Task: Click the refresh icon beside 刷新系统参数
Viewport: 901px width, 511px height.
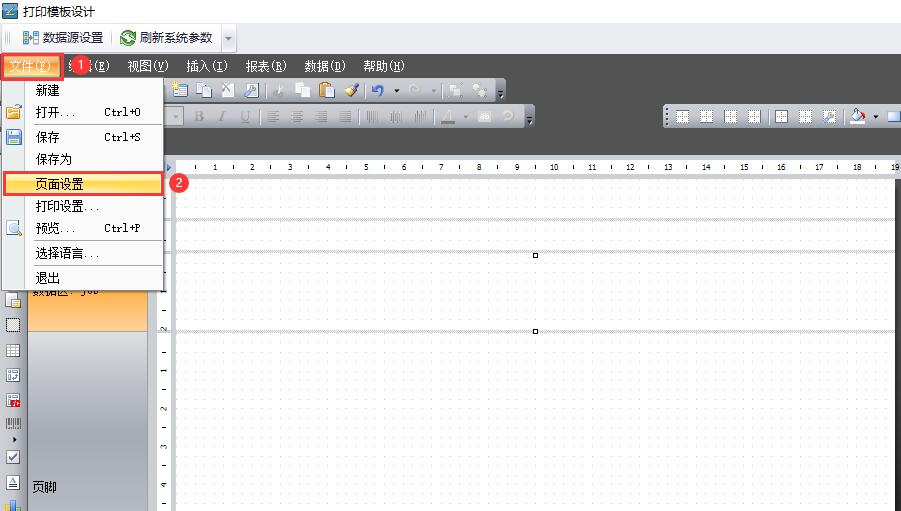Action: (x=128, y=38)
